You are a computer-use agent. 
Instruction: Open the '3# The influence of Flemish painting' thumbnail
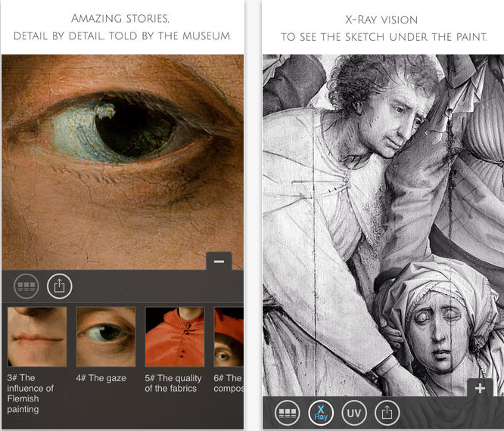pos(37,336)
